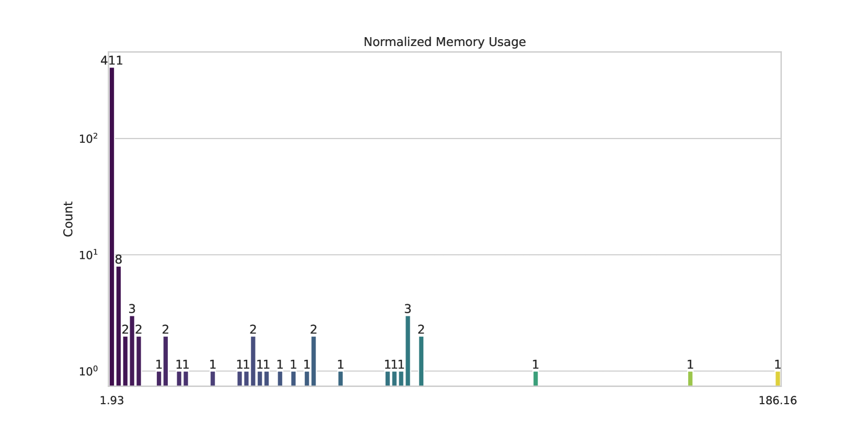Click the count label 1 above the light green bar
The width and height of the screenshot is (868, 434).
[690, 364]
